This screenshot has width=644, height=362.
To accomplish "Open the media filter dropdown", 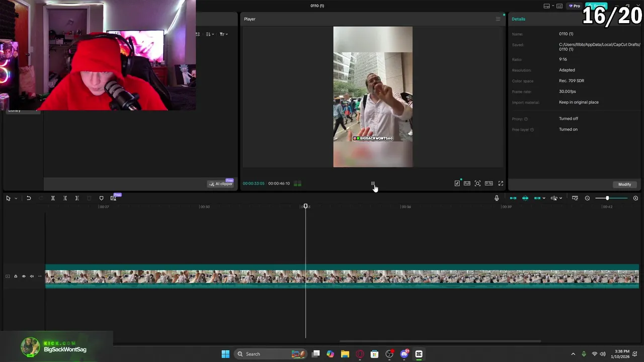I will pyautogui.click(x=224, y=34).
